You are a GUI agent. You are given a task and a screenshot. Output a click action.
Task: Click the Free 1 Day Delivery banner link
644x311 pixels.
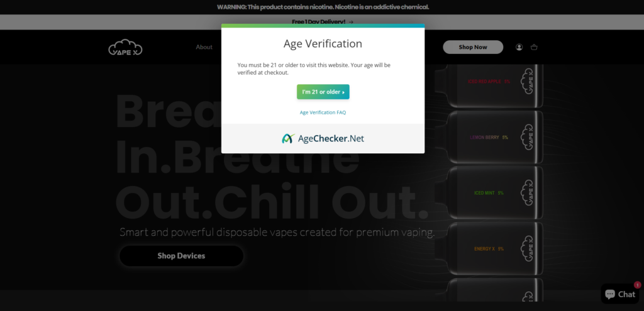323,22
